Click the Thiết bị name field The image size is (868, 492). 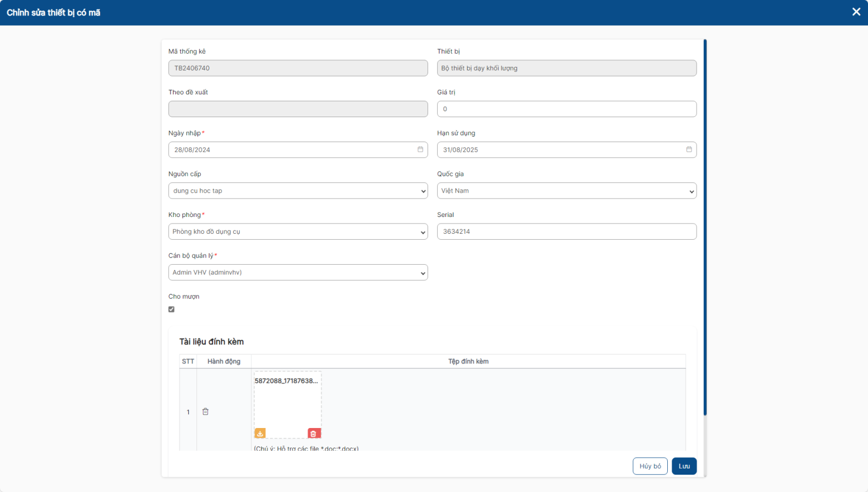(x=566, y=68)
